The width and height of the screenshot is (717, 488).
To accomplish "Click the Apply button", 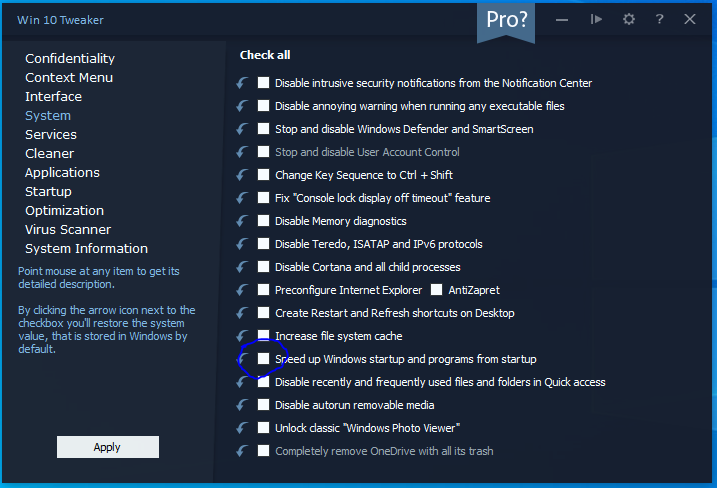I will pos(108,447).
